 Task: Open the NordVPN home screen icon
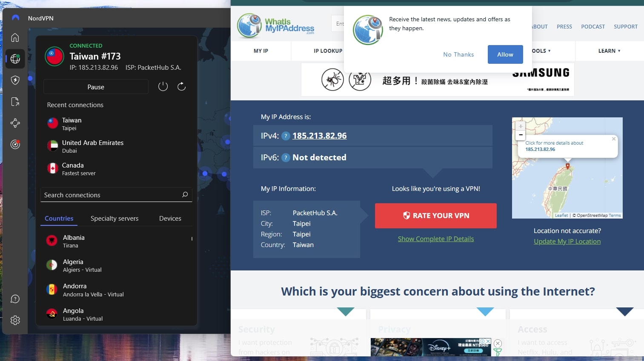(x=15, y=37)
